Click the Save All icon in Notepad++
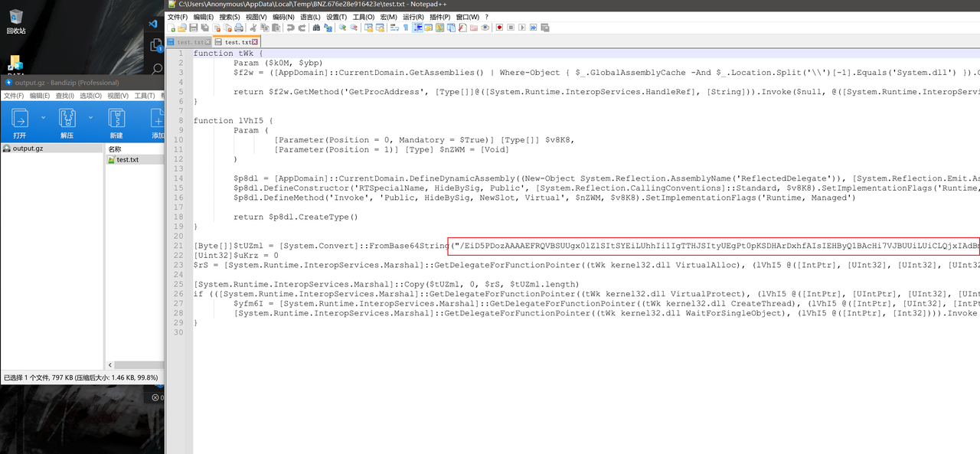 (204, 28)
